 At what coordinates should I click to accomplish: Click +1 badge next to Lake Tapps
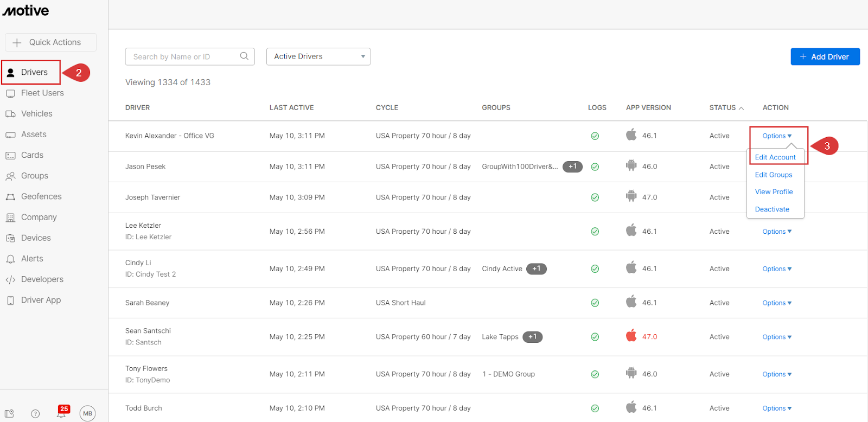(533, 337)
